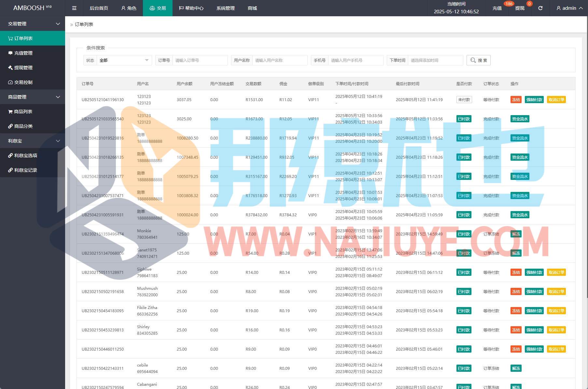Focus the 用户名称 input field
588x389 pixels.
[x=280, y=60]
